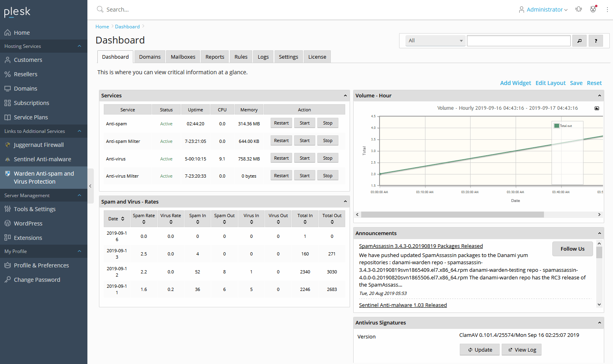Stop the Anti-virus service
The height and width of the screenshot is (364, 613).
pos(328,158)
